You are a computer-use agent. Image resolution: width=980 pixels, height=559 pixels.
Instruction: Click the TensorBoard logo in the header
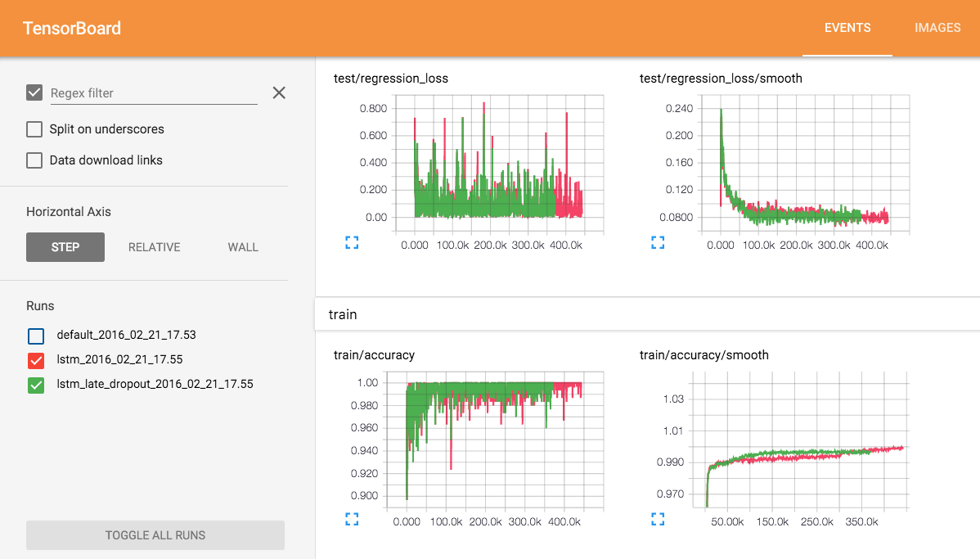pyautogui.click(x=74, y=28)
